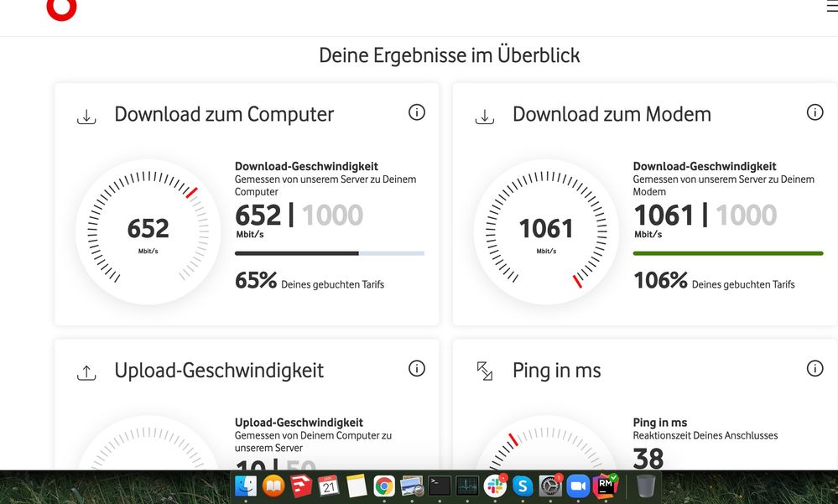Image resolution: width=838 pixels, height=504 pixels.
Task: Click the green 106% progress bar
Action: click(728, 253)
